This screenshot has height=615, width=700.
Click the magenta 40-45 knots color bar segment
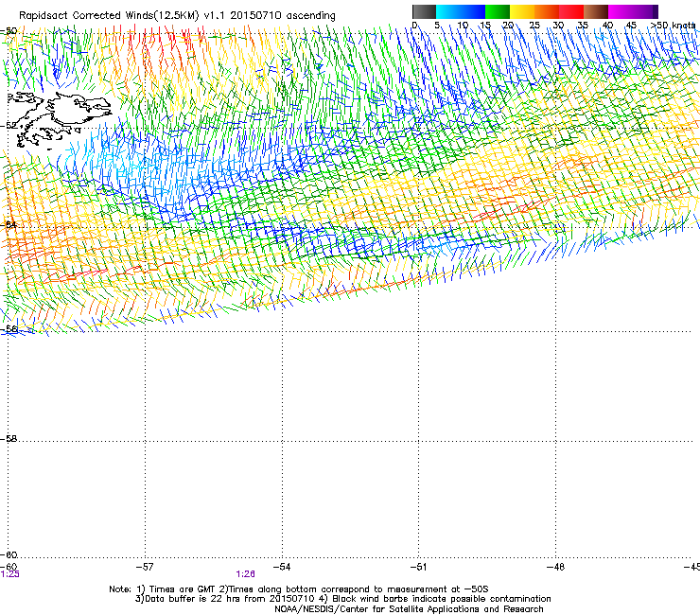(621, 11)
